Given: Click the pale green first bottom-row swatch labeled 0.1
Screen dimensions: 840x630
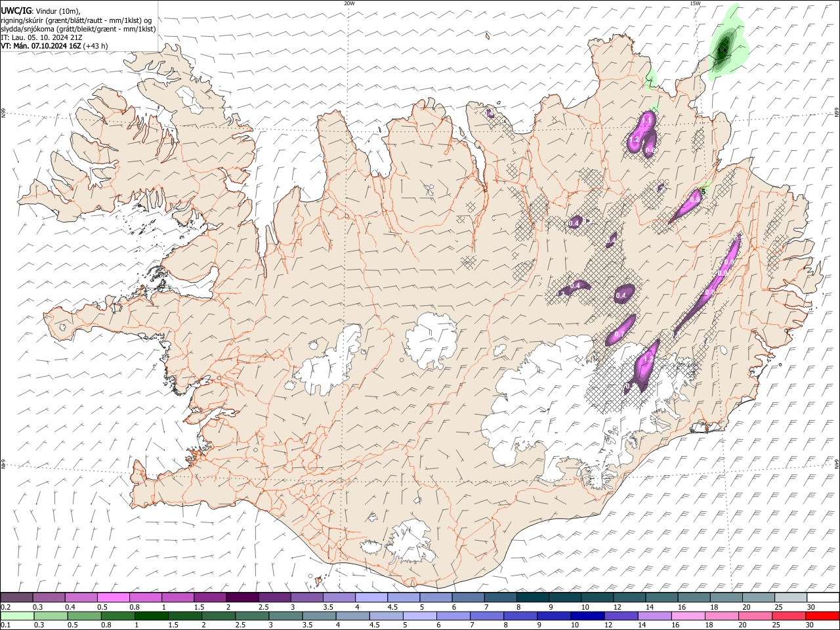Looking at the screenshot, I should coord(17,616).
